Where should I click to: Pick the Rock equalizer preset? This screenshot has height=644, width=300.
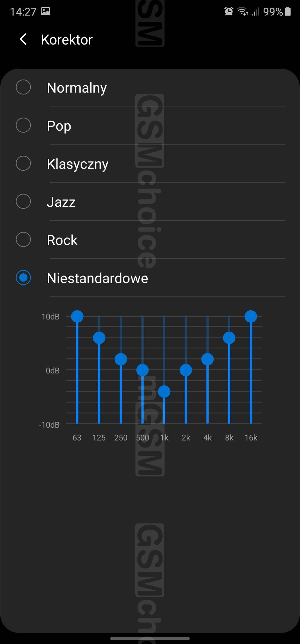(23, 240)
